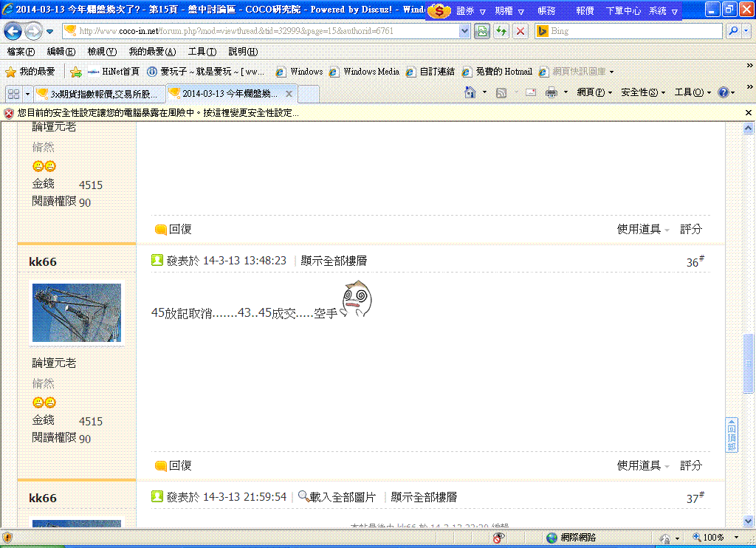Open 愛玩子 favorites bar link
756x548 pixels.
[205, 72]
